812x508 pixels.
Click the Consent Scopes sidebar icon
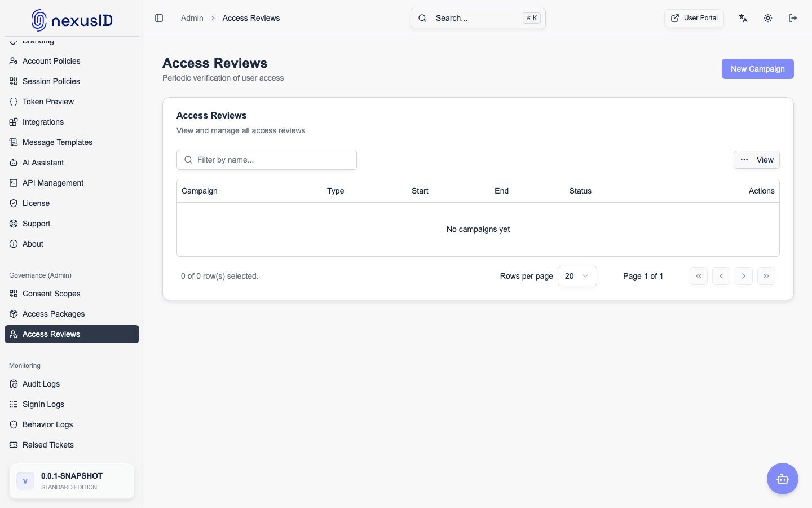point(14,294)
